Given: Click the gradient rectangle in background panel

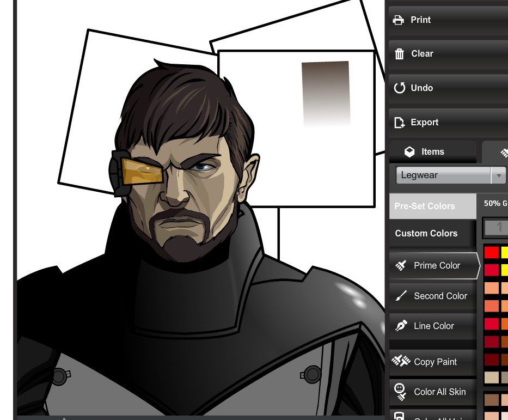Looking at the screenshot, I should click(x=326, y=93).
